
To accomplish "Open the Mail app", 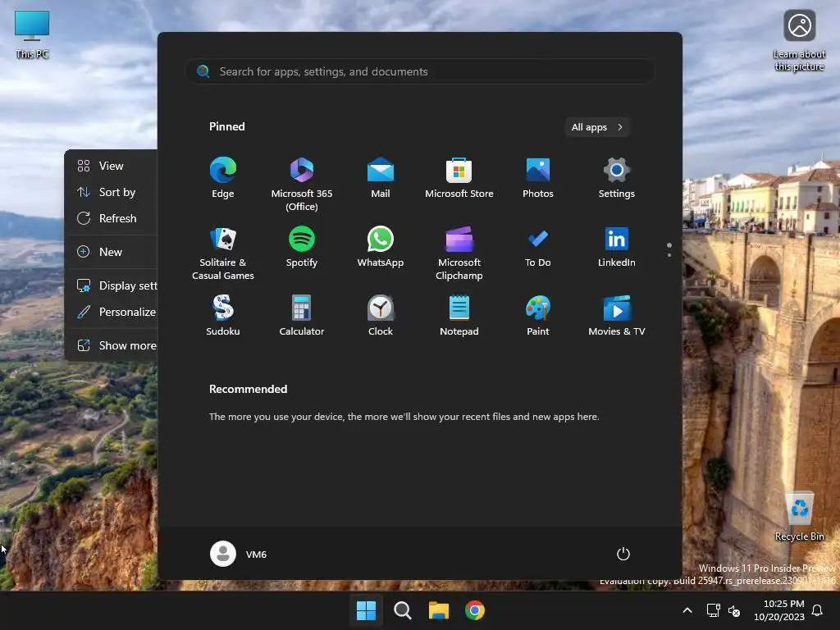I will click(381, 178).
